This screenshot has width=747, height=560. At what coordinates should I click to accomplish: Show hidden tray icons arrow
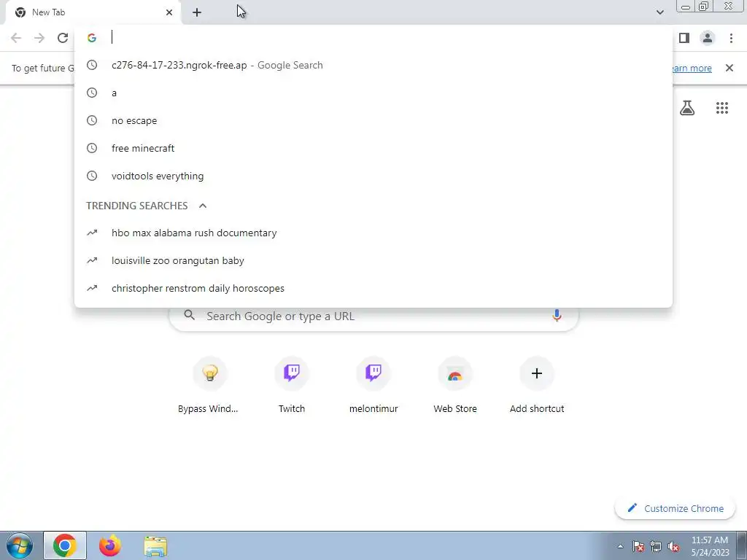pos(620,547)
